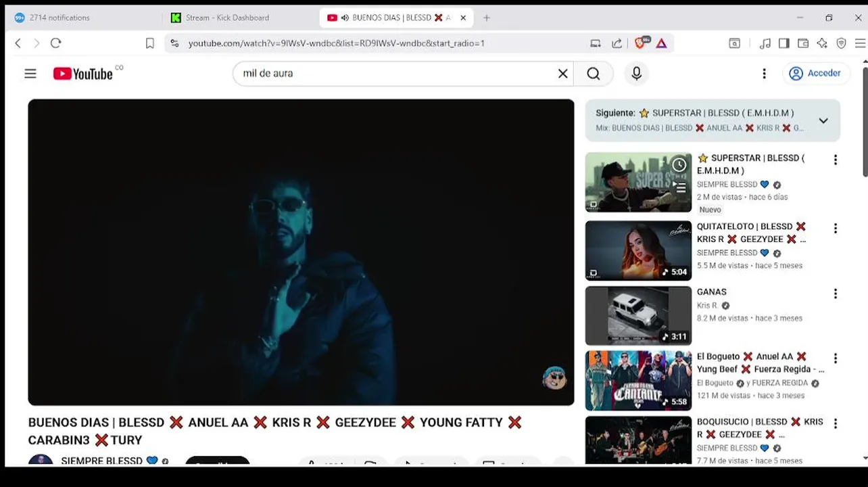Restore down the browser window
This screenshot has width=868, height=487.
829,18
